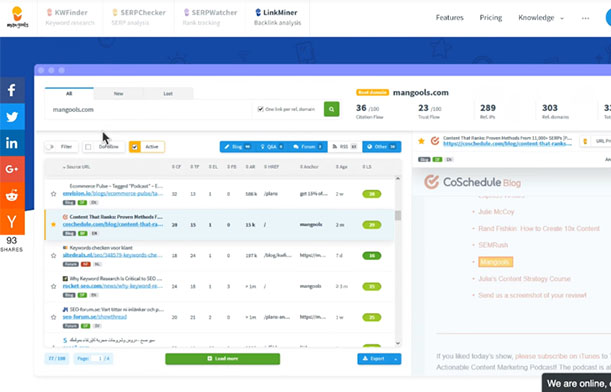Click the backlinks table scrollbar thumb

397,215
